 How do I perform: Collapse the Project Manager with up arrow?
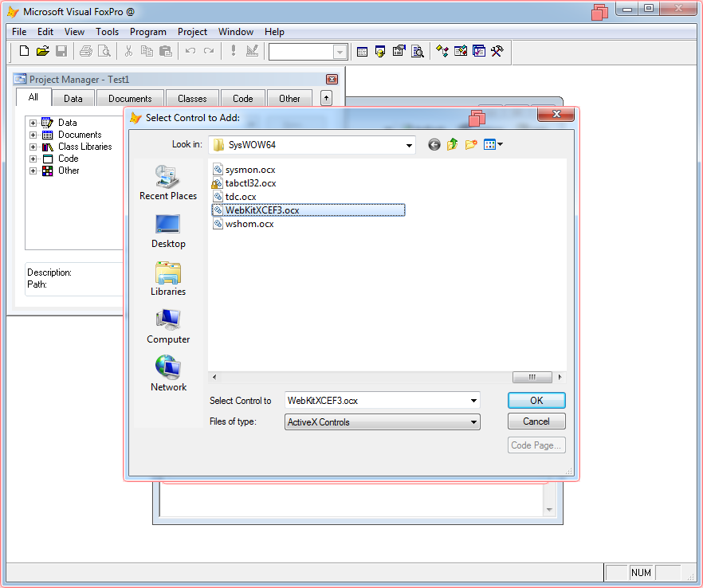327,98
